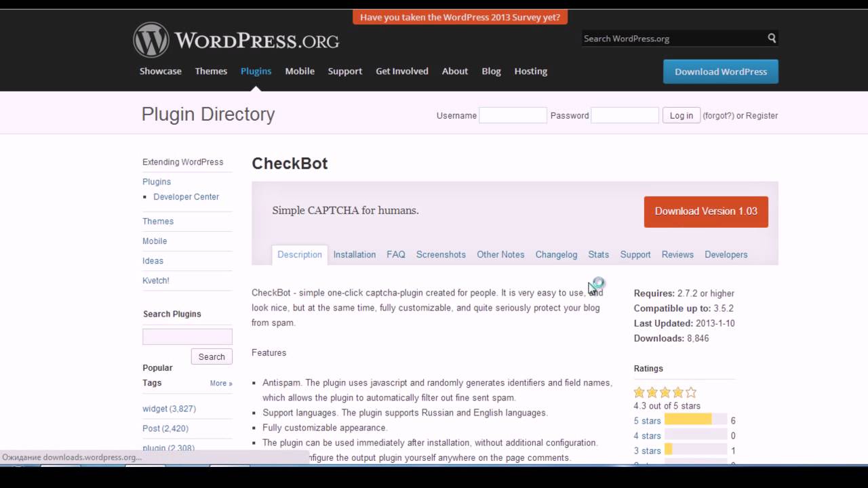
Task: Open the Hosting menu item
Action: (530, 71)
